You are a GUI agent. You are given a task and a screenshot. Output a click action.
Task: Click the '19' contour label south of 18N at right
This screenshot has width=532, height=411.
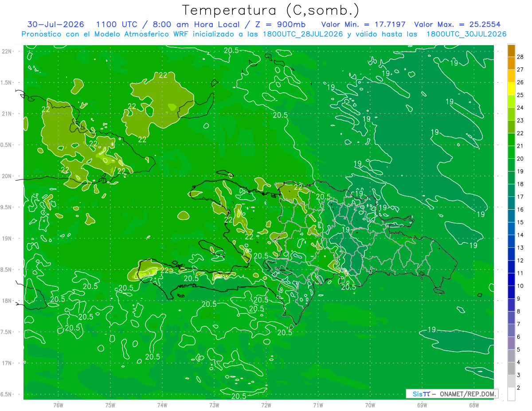pyautogui.click(x=431, y=329)
